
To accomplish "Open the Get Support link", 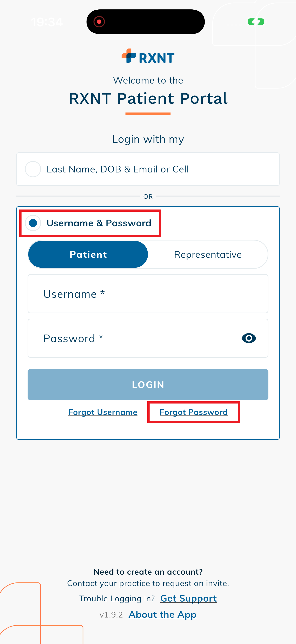I will click(188, 598).
